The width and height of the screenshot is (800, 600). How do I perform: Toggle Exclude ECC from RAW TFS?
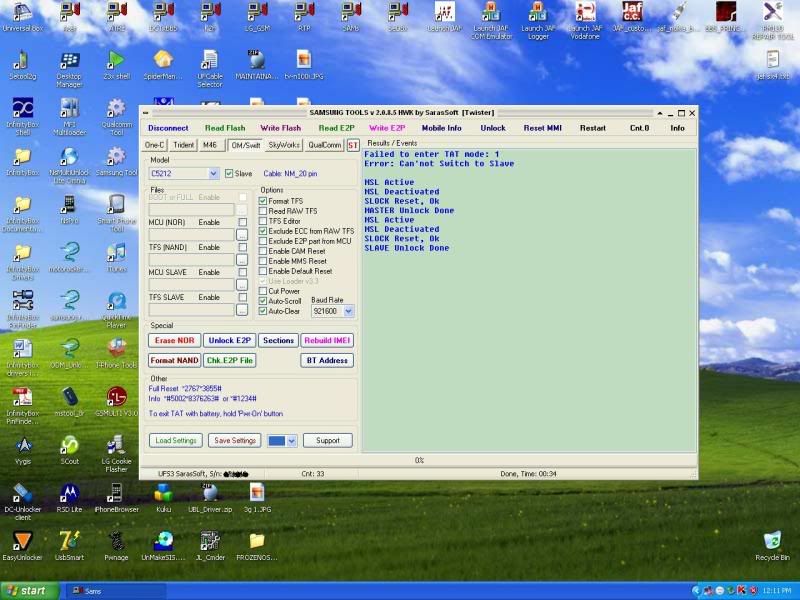(x=263, y=231)
